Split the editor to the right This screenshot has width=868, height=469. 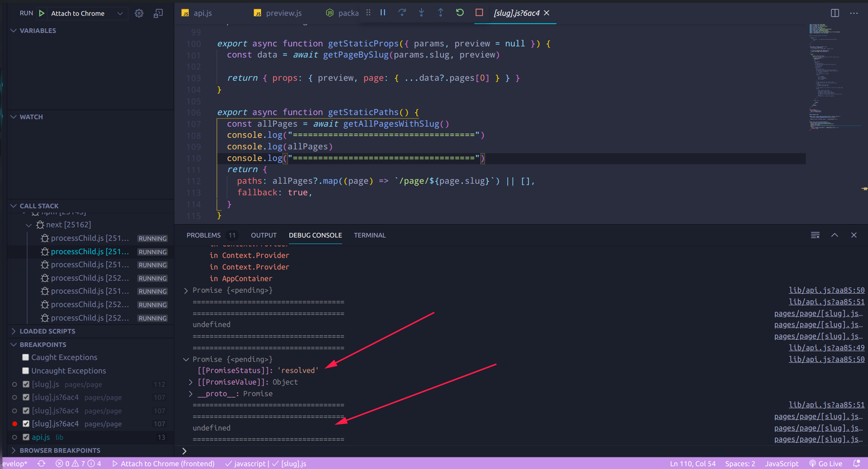pyautogui.click(x=835, y=13)
